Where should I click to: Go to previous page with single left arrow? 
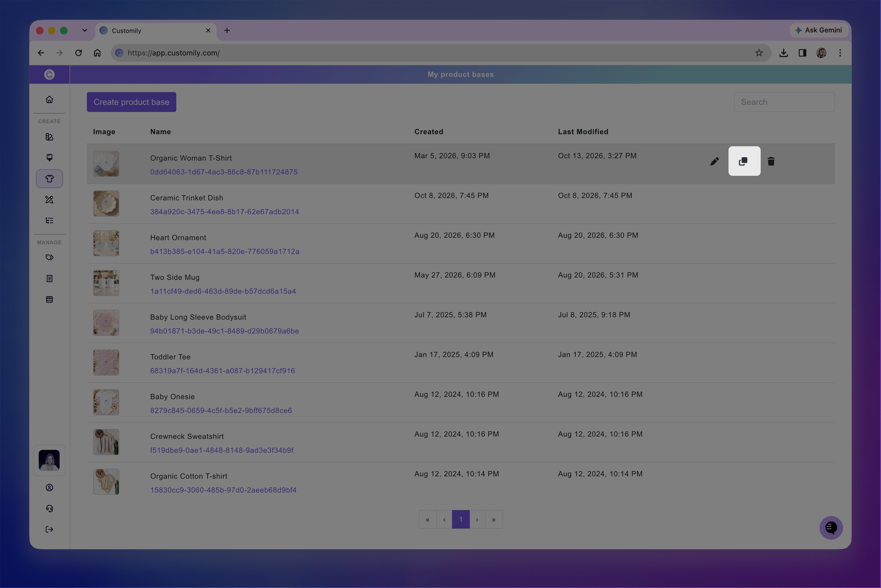point(444,519)
